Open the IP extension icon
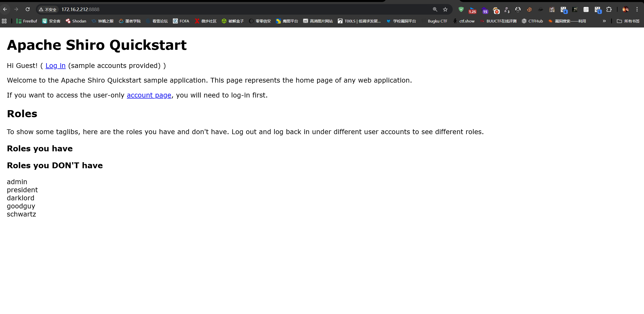 (x=586, y=9)
